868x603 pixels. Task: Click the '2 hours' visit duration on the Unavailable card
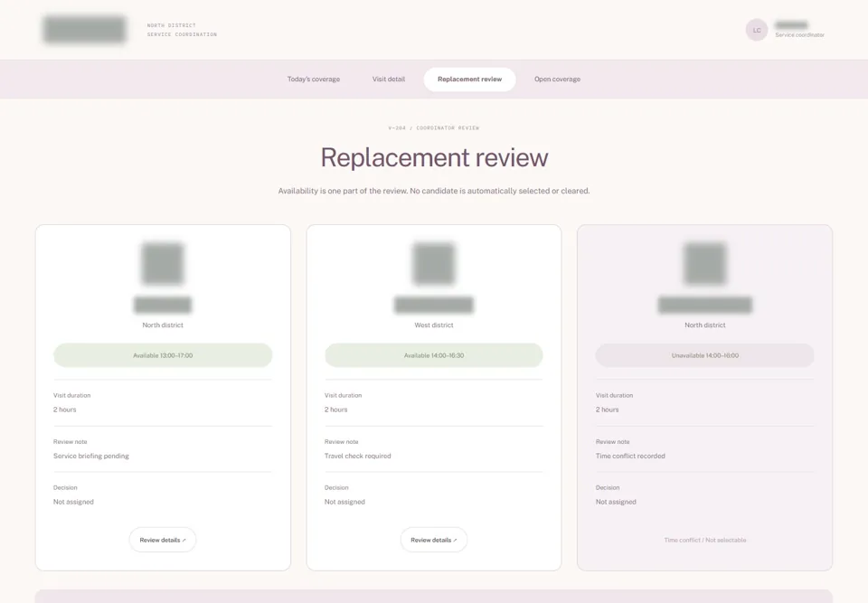608,410
